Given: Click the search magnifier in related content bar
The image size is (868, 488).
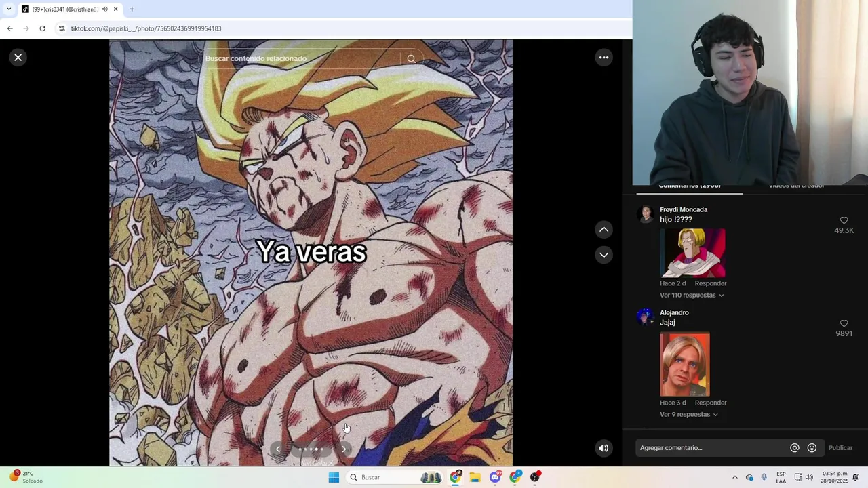Looking at the screenshot, I should [x=411, y=58].
